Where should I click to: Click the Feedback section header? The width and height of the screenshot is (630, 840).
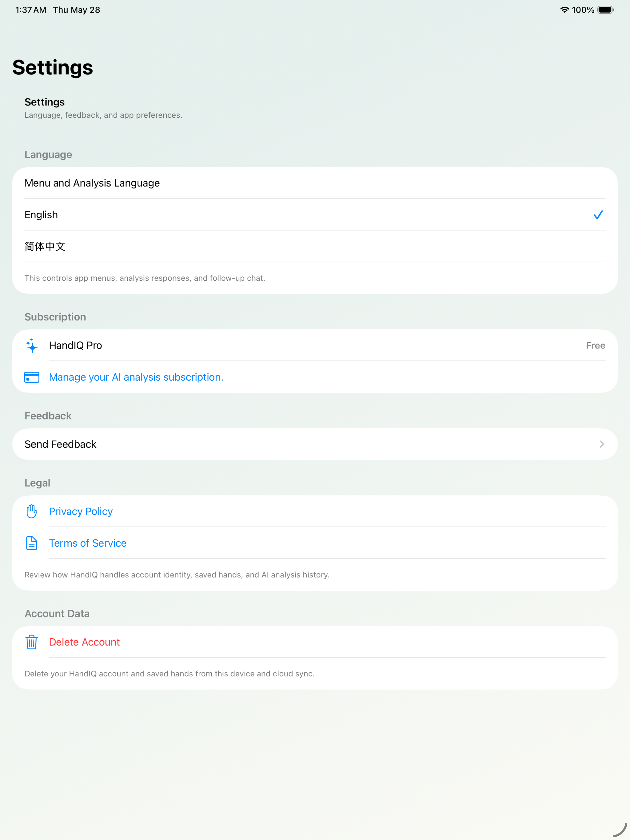48,416
